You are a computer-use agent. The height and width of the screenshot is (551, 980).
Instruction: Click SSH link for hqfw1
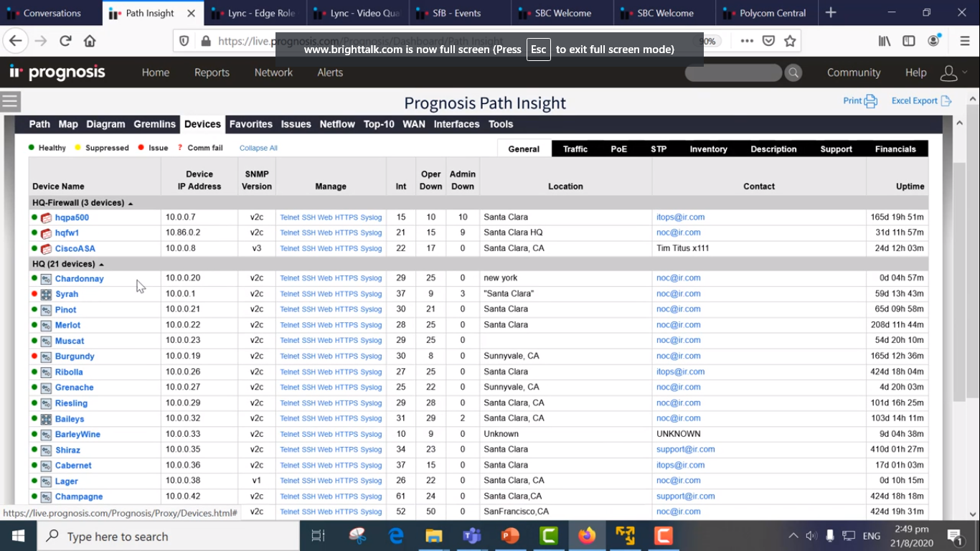tap(308, 233)
